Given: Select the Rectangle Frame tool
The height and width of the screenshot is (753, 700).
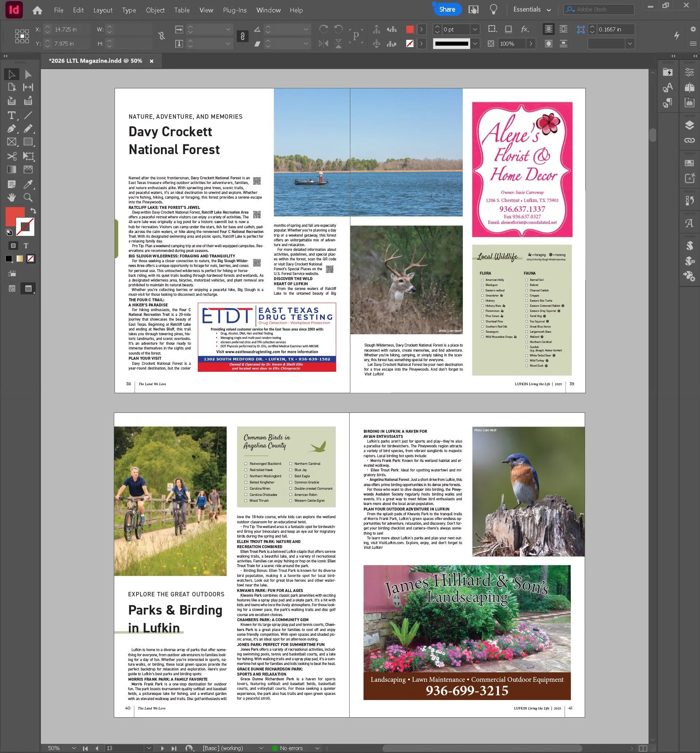Looking at the screenshot, I should point(11,142).
